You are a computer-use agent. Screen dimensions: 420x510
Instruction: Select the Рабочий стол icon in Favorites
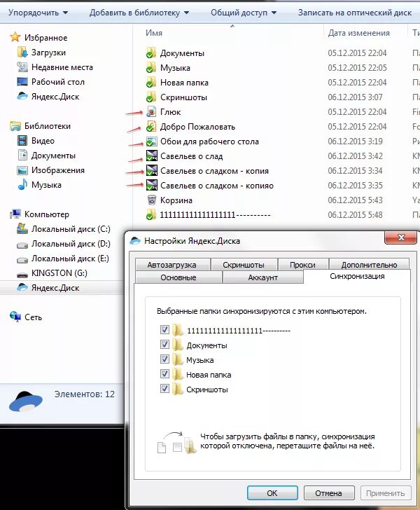tap(22, 82)
